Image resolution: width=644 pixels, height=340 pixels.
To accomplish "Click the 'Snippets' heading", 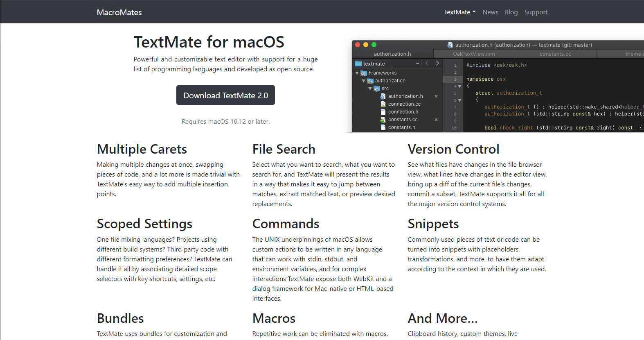I will tap(433, 224).
